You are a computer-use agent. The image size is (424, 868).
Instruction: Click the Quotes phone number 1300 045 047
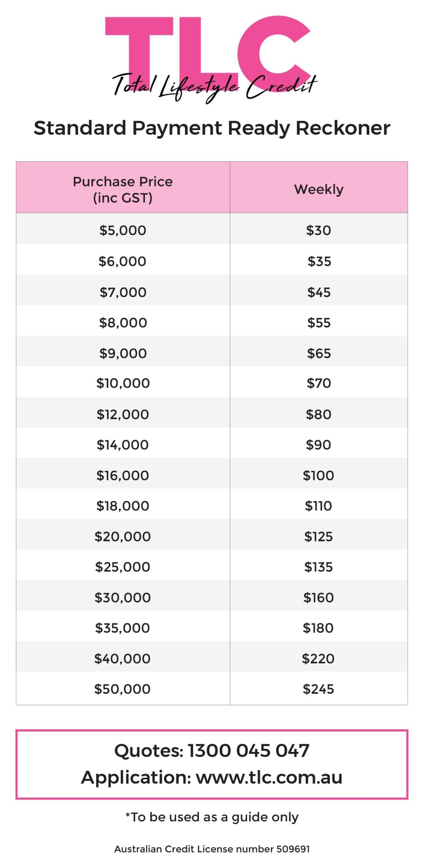(x=248, y=750)
